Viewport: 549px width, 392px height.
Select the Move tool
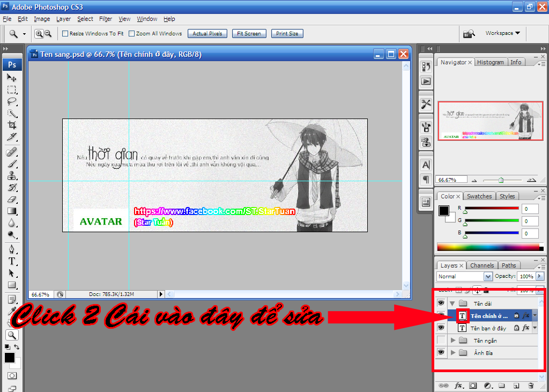coord(12,77)
